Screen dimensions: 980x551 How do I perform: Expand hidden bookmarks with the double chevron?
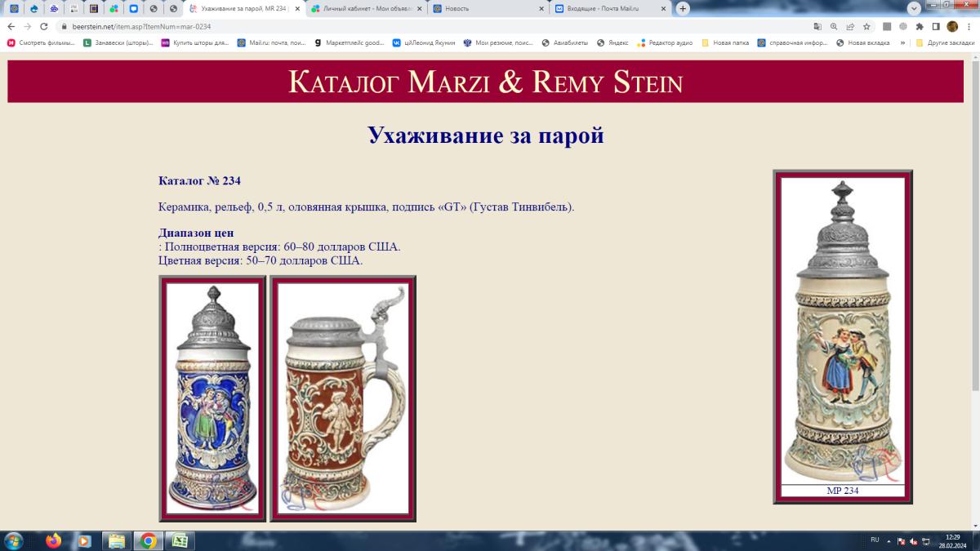902,42
